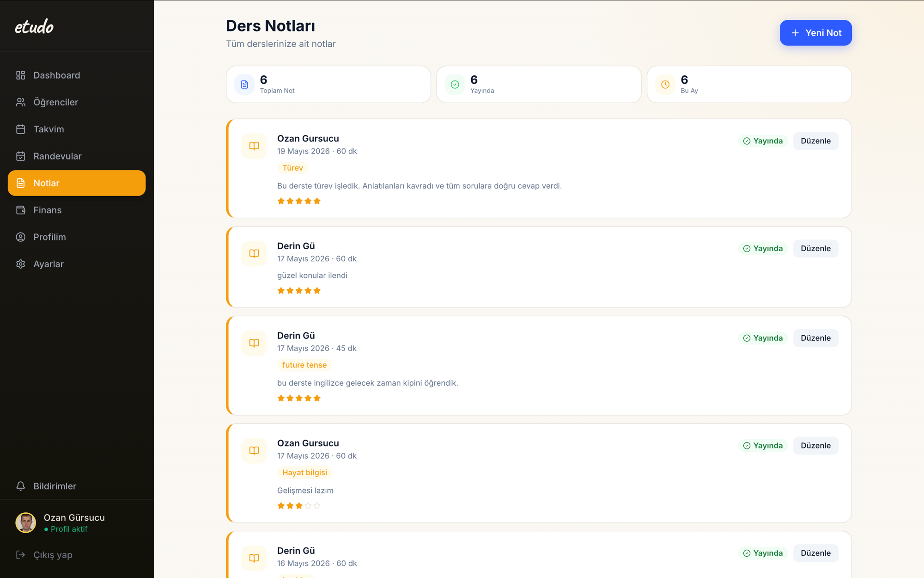Create a note with Yeni Not button
This screenshot has width=924, height=578.
tap(815, 33)
